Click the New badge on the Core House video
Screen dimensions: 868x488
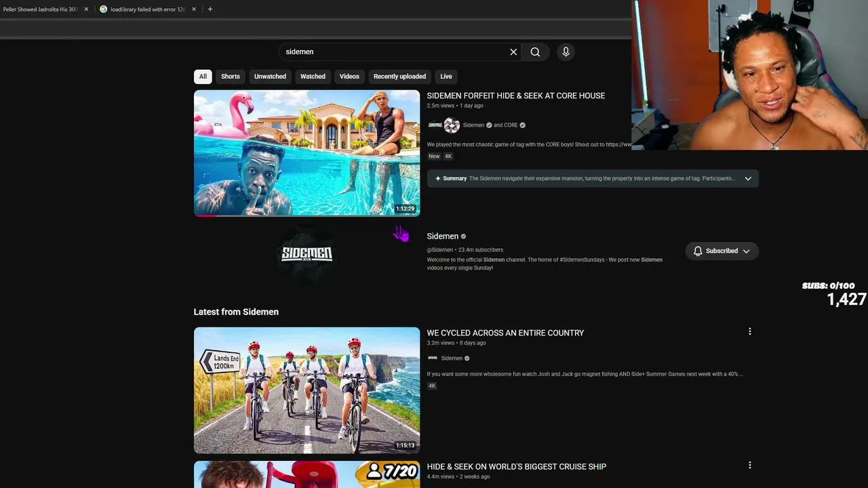(434, 156)
